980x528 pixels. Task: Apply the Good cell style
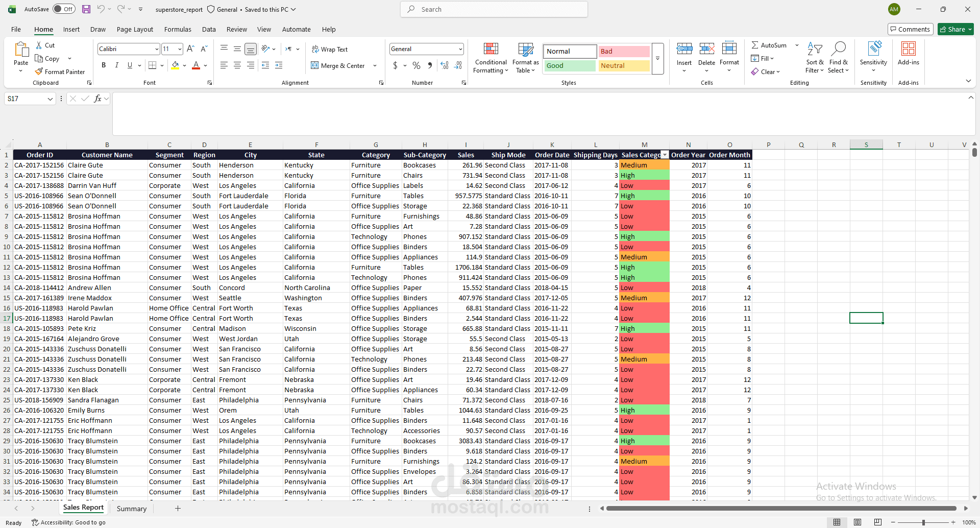coord(569,66)
